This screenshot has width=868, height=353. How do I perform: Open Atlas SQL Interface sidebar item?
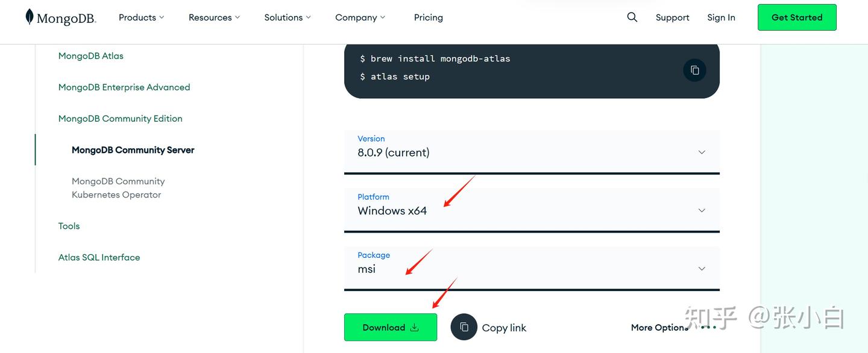click(99, 257)
